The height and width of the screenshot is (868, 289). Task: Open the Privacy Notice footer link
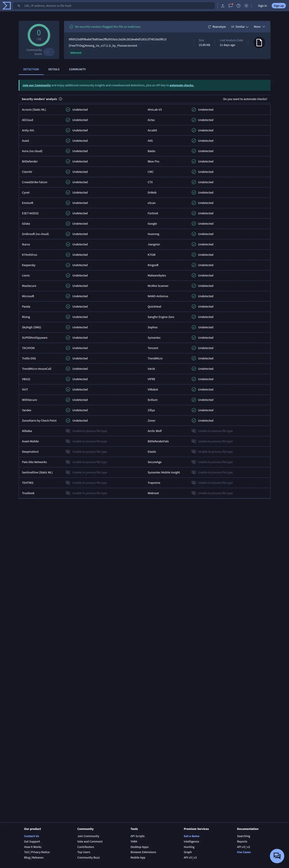[x=40, y=852]
